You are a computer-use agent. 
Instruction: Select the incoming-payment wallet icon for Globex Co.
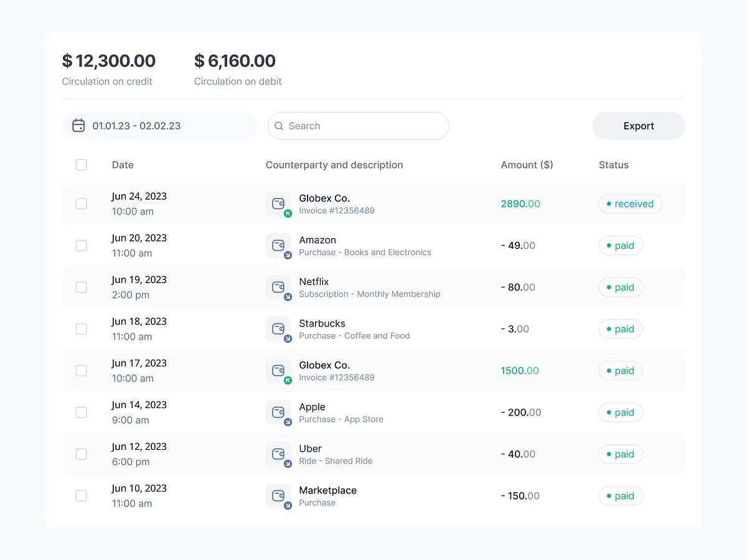coord(278,204)
